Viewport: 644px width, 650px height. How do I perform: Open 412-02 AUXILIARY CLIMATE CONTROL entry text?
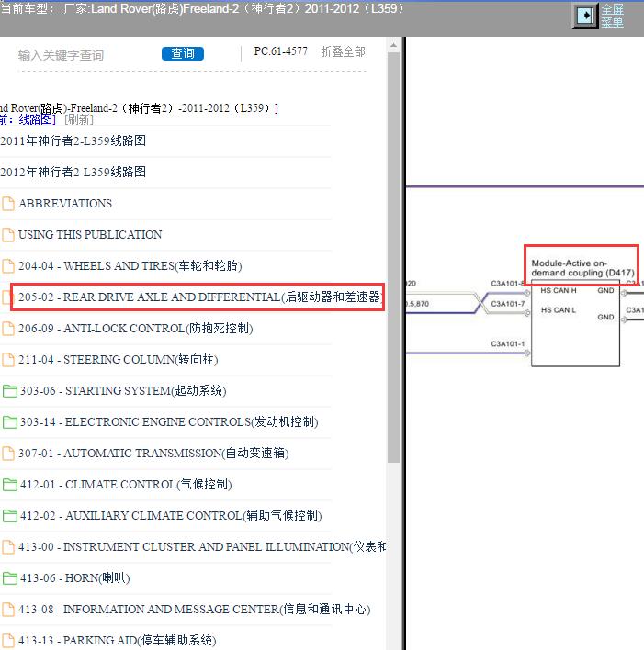171,516
